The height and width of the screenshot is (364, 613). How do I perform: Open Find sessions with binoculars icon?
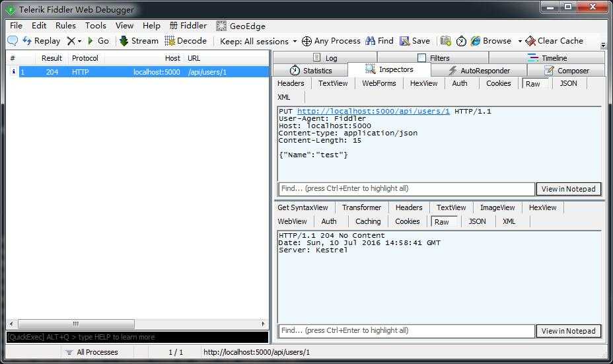pyautogui.click(x=379, y=41)
